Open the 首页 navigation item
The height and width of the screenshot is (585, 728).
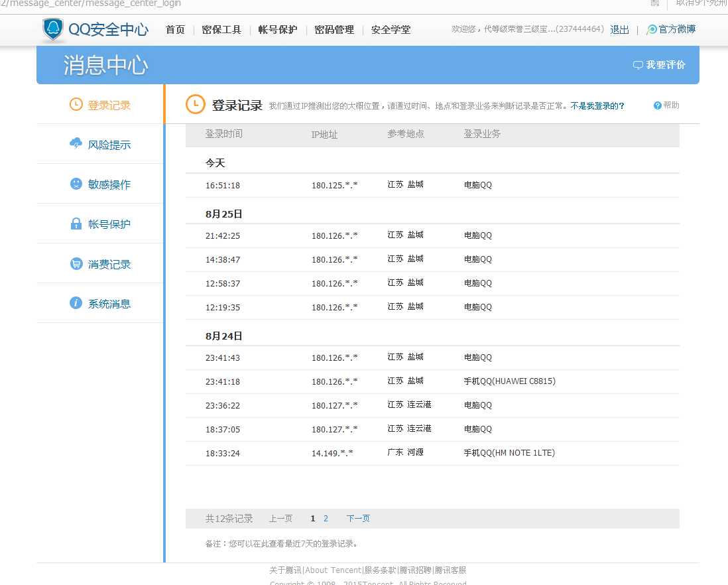[x=175, y=30]
